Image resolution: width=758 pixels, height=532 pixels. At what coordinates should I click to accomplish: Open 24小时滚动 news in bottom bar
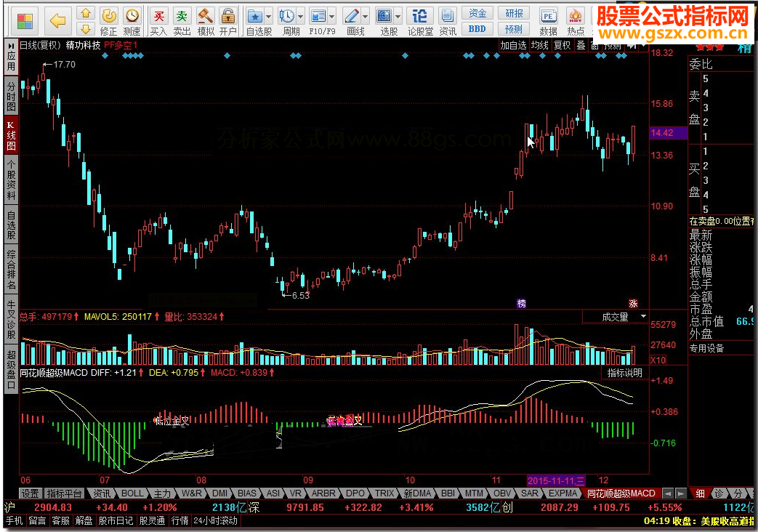click(x=216, y=521)
